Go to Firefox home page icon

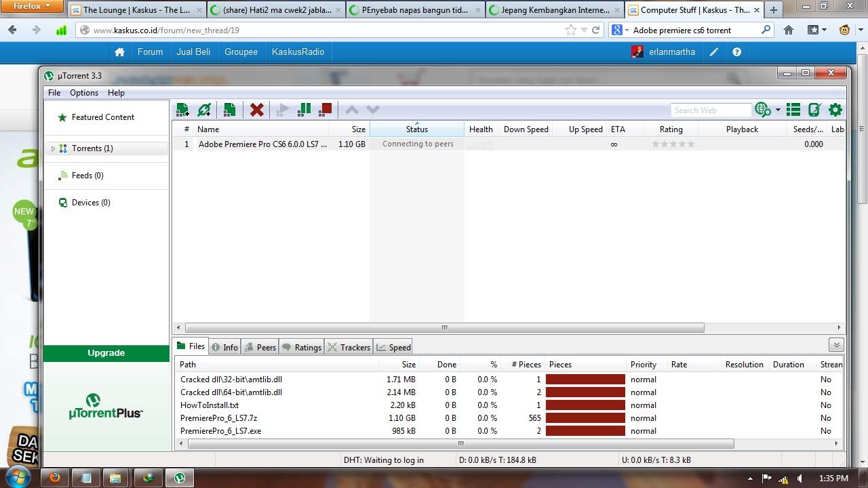(x=789, y=30)
